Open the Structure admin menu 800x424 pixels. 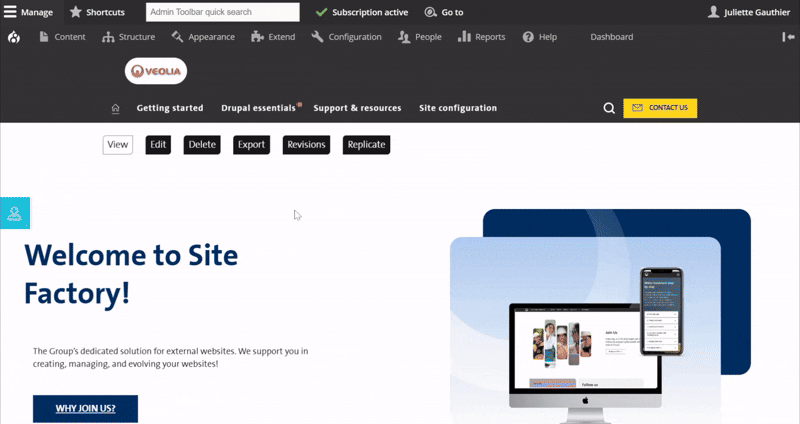[x=128, y=37]
